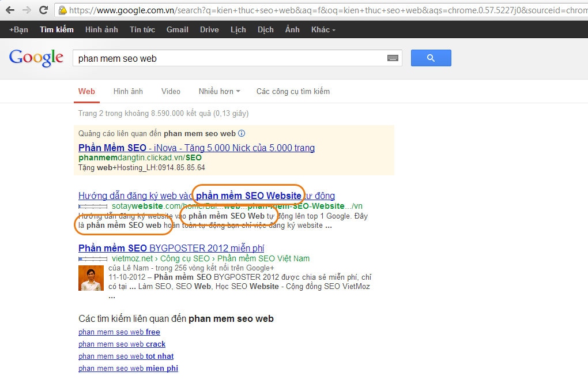Open the +Bạn menu item
Viewport: 588px width, 383px height.
tap(19, 29)
